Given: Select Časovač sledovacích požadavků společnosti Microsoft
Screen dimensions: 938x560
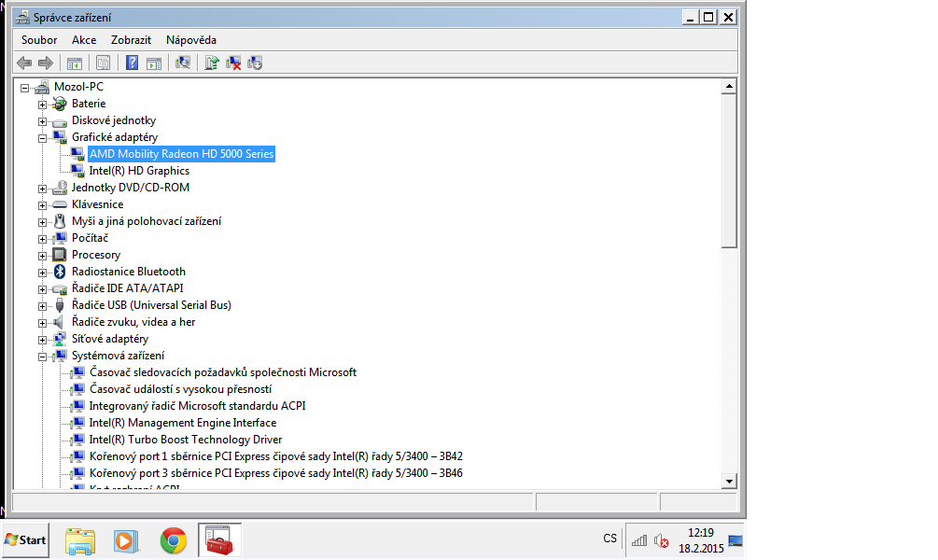Looking at the screenshot, I should pos(222,372).
